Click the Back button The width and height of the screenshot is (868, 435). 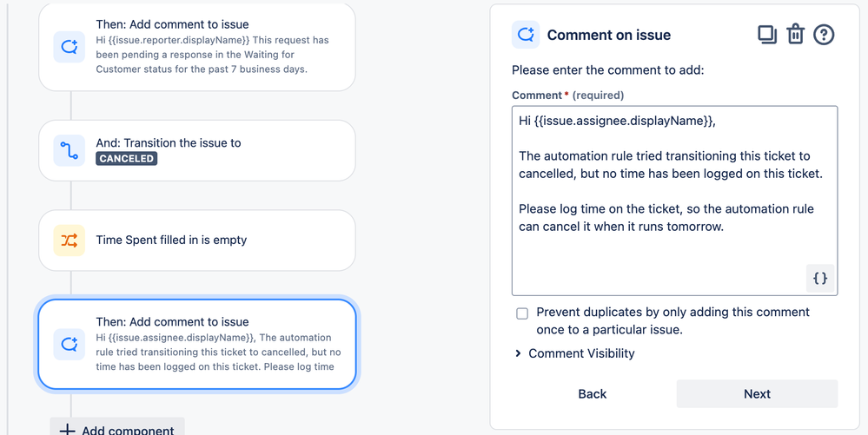tap(593, 393)
